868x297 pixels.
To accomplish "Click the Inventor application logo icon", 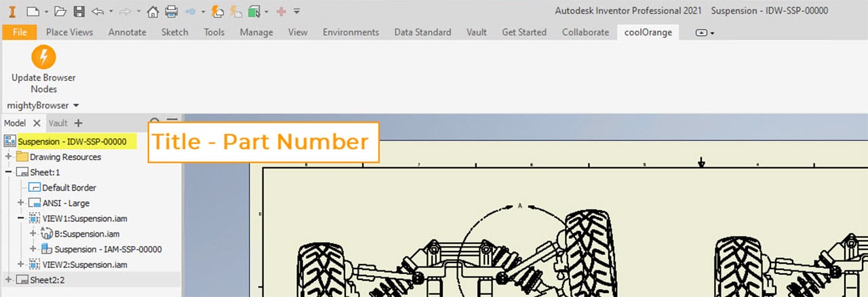I will click(x=12, y=11).
